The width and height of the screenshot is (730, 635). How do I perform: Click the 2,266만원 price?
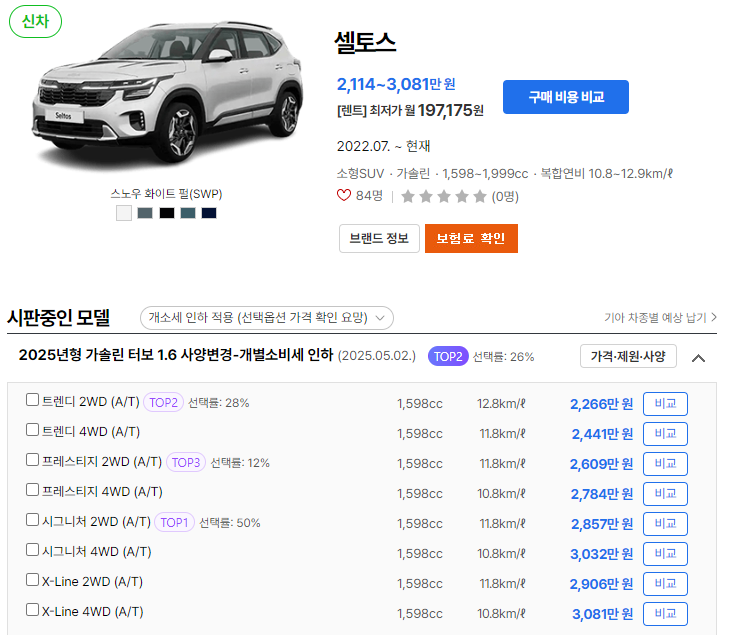(602, 404)
